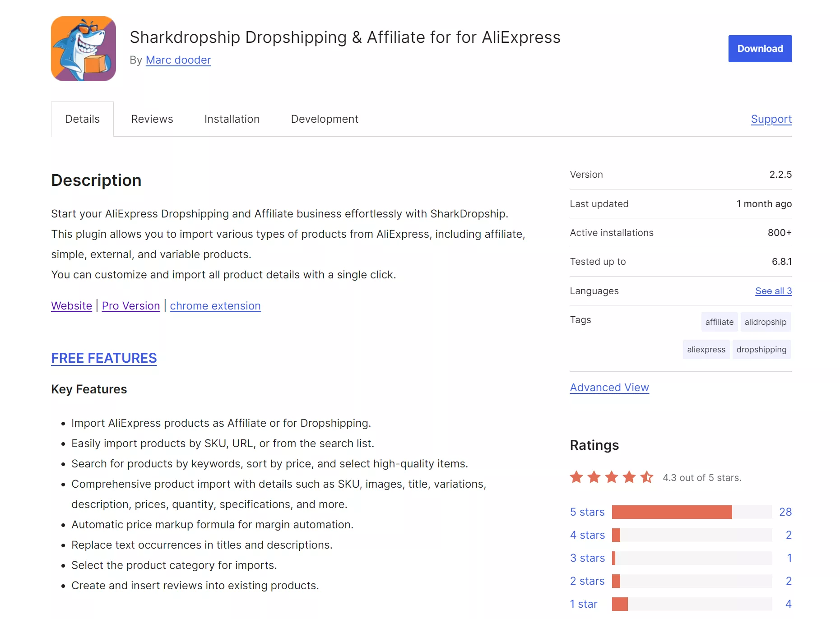Click the FREE FEATURES heading link
Image resolution: width=840 pixels, height=619 pixels.
pyautogui.click(x=104, y=358)
